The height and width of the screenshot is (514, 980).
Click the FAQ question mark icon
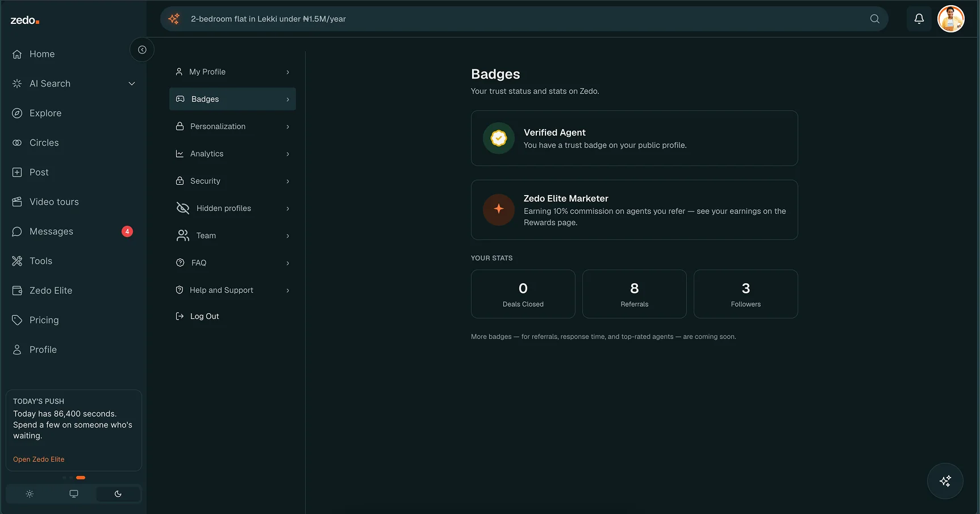(180, 263)
